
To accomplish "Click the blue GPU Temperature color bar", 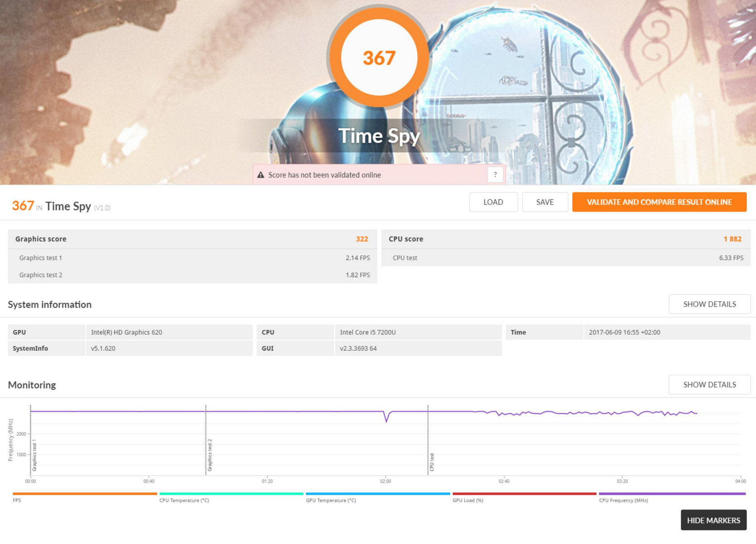I will click(x=378, y=494).
